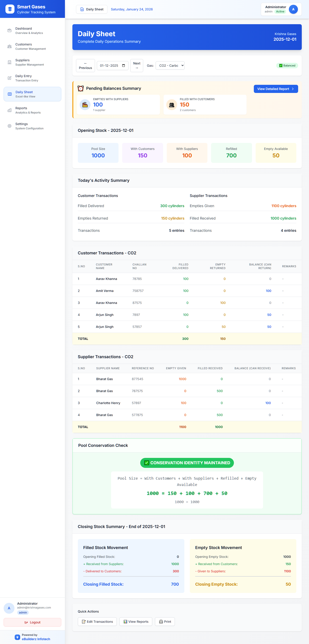Click the Reports bar chart icon

10,110
